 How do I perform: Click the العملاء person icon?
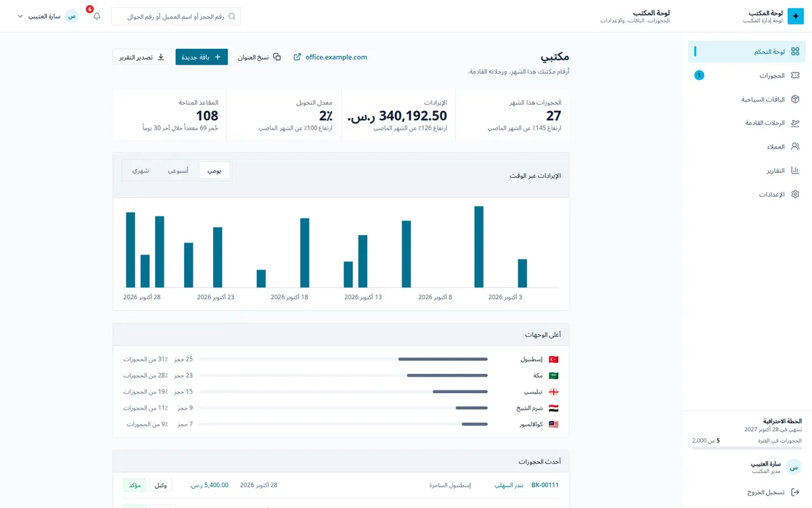point(795,147)
